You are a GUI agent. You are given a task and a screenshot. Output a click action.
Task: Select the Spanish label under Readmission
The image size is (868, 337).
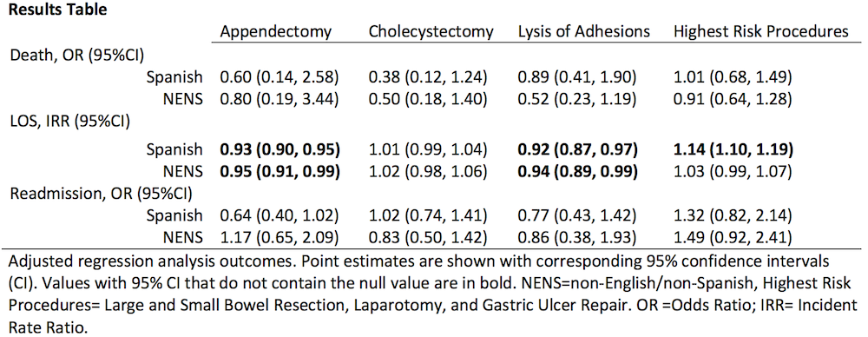175,217
